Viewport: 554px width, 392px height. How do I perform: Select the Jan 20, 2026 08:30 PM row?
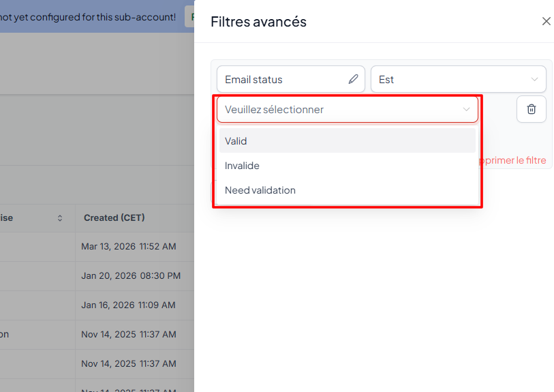point(130,275)
